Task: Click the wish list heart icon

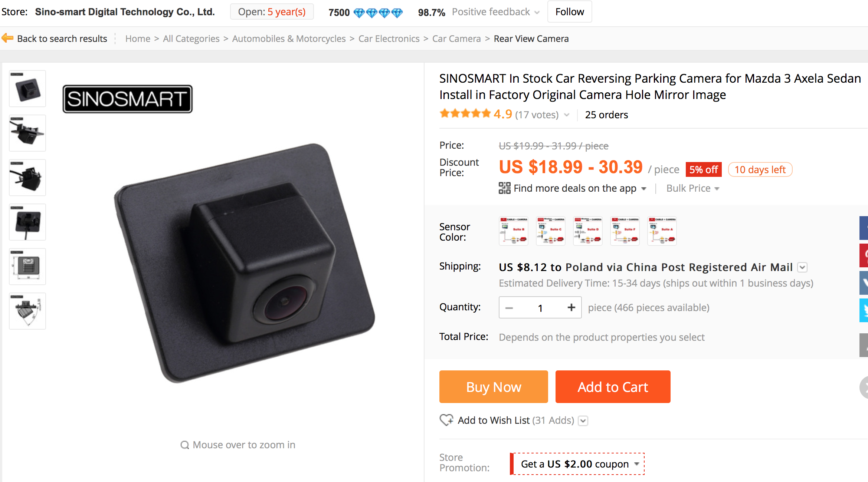Action: [446, 420]
